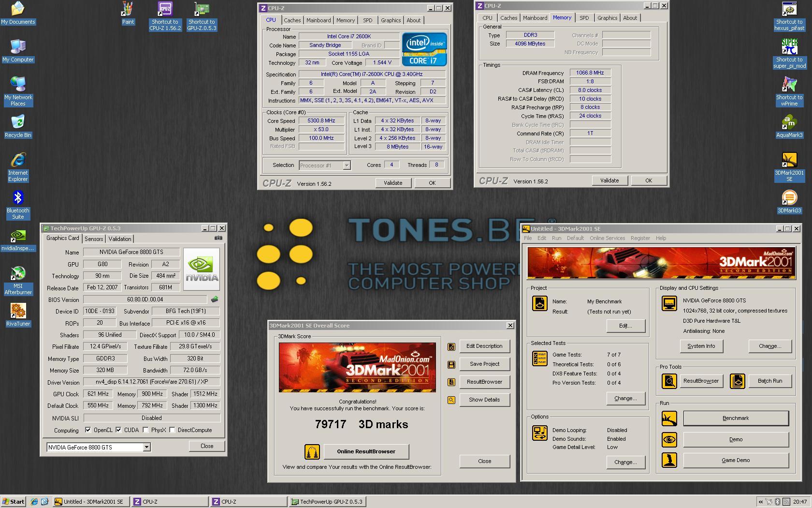Open the Run menu in 3DMark2001 SE

[557, 238]
